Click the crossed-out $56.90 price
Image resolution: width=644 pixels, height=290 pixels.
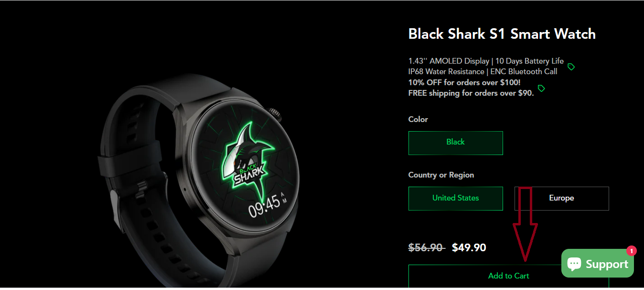point(426,247)
